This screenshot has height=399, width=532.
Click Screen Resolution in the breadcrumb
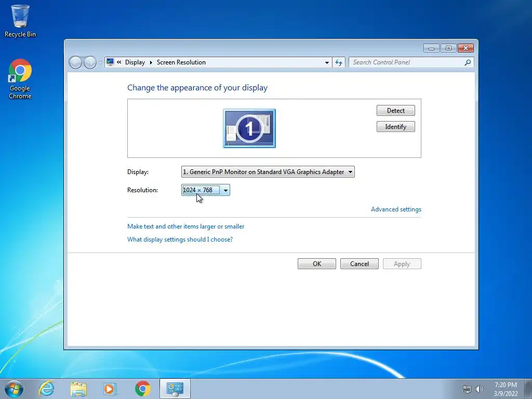click(x=181, y=62)
